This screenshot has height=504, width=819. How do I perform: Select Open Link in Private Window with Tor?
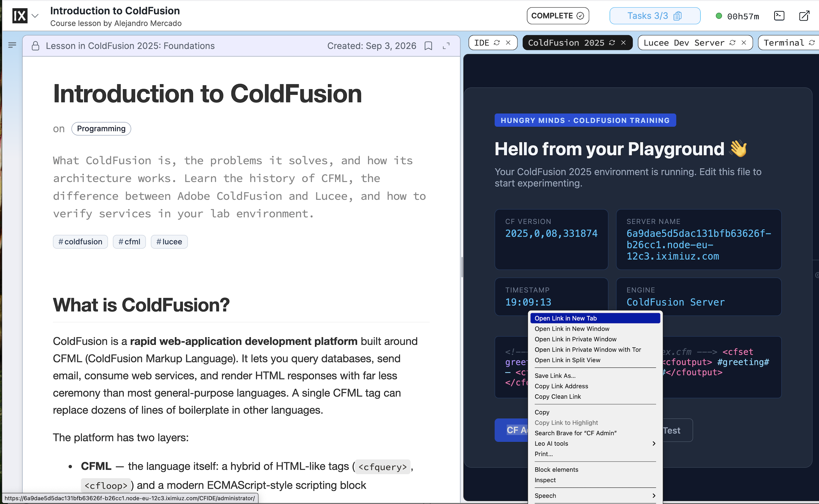point(595,349)
